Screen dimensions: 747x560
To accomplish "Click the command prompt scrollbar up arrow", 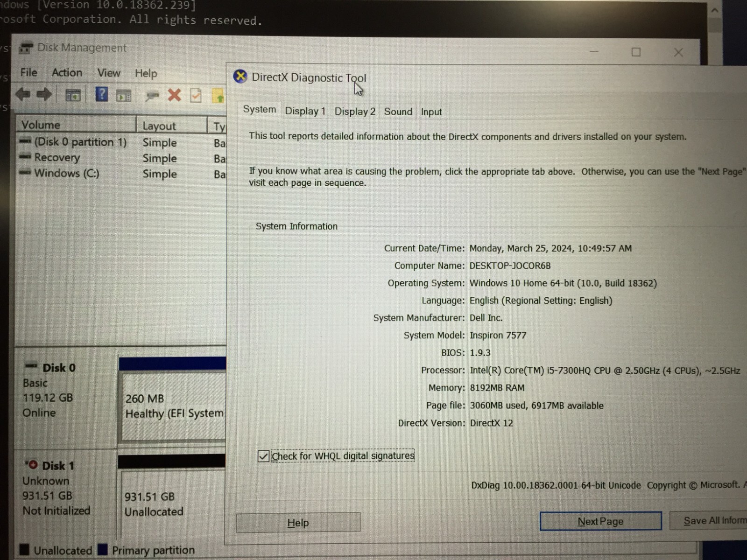I will [x=715, y=10].
